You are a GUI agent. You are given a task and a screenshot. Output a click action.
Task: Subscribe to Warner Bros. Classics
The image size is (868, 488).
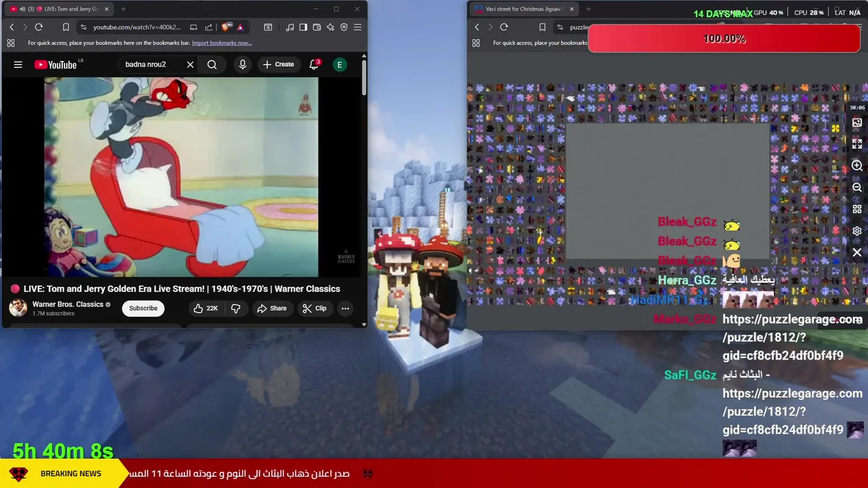(x=143, y=308)
